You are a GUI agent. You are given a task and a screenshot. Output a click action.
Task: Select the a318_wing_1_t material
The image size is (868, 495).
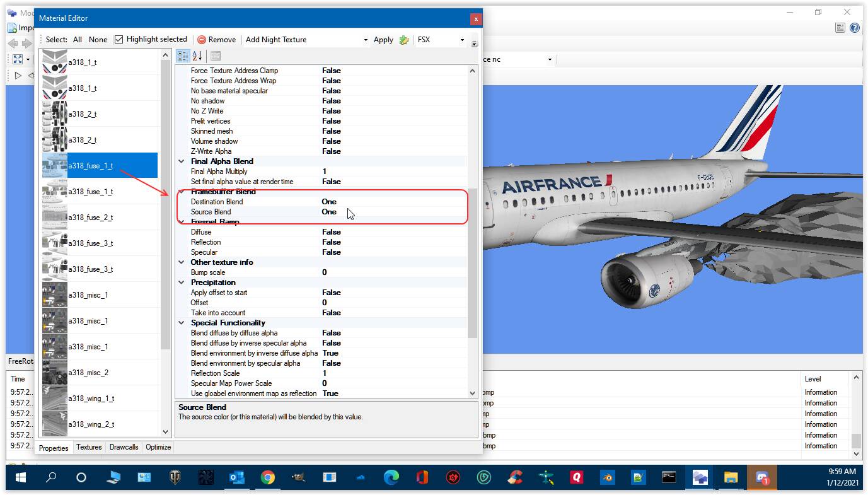91,399
